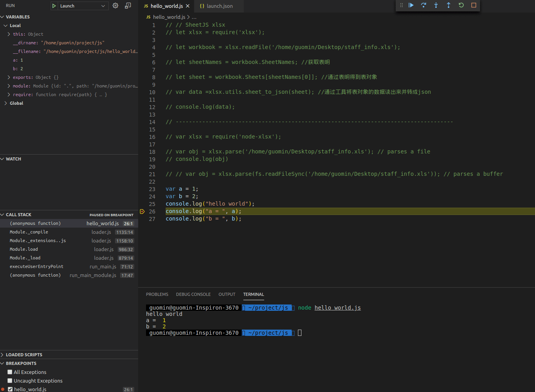Viewport: 535px width, 392px height.
Task: Open the DEBUG CONSOLE panel tab
Action: tap(193, 294)
